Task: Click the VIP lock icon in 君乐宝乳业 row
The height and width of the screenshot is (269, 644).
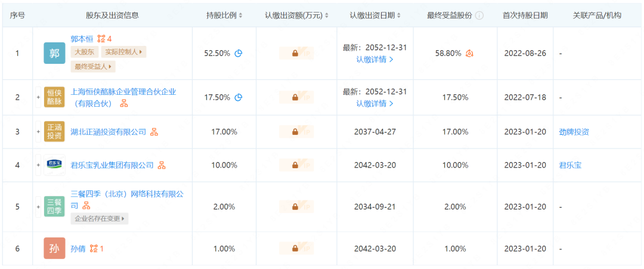Action: click(296, 165)
